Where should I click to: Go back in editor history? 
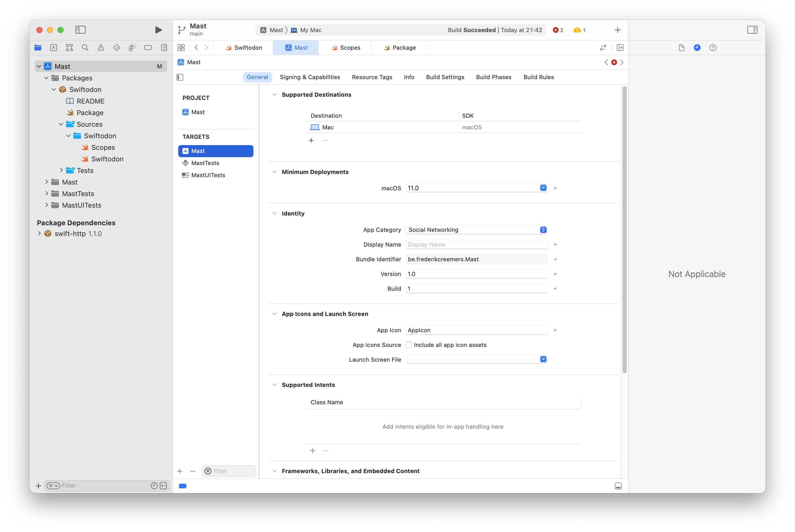pos(196,48)
